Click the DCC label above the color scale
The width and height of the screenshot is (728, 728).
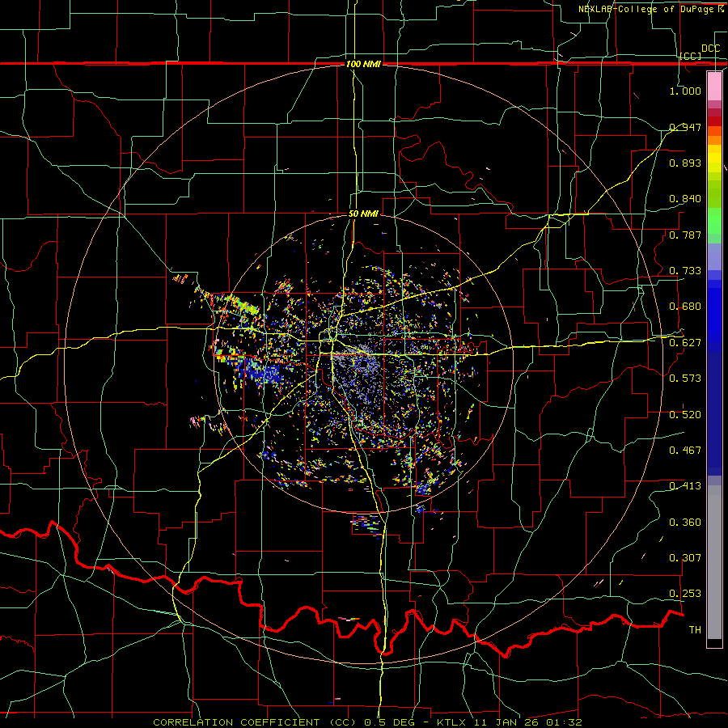[x=711, y=49]
